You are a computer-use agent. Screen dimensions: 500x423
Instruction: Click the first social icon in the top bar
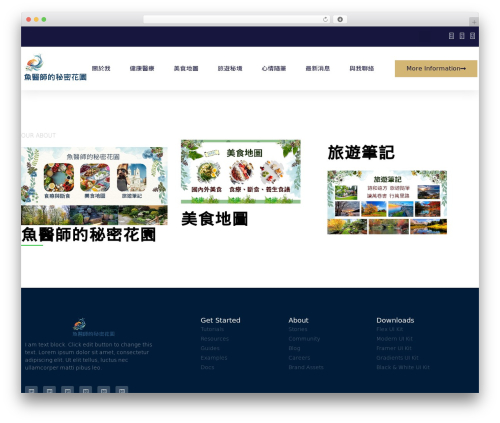(x=451, y=36)
